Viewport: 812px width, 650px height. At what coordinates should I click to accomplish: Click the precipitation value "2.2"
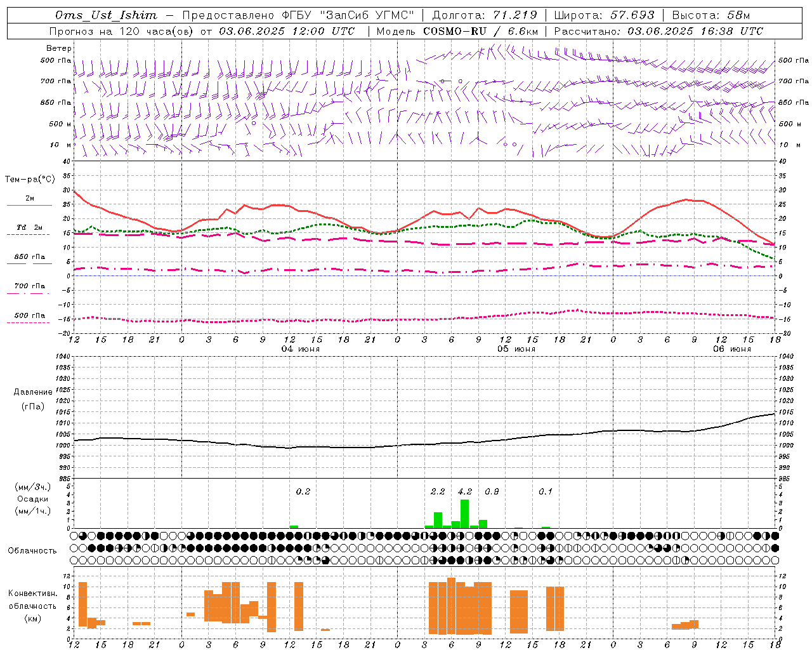[x=438, y=491]
